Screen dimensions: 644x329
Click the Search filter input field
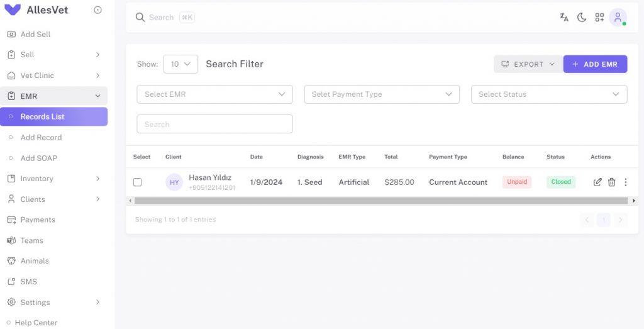[x=215, y=124]
